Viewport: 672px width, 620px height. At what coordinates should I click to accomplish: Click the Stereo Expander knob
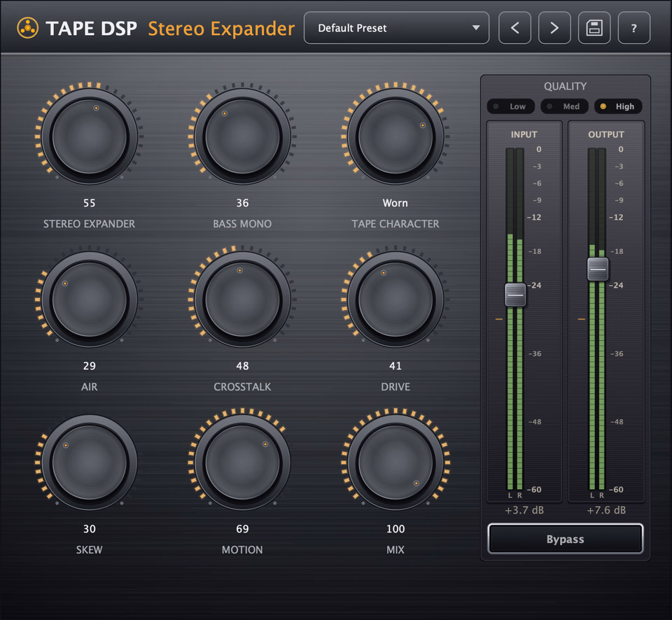click(89, 136)
